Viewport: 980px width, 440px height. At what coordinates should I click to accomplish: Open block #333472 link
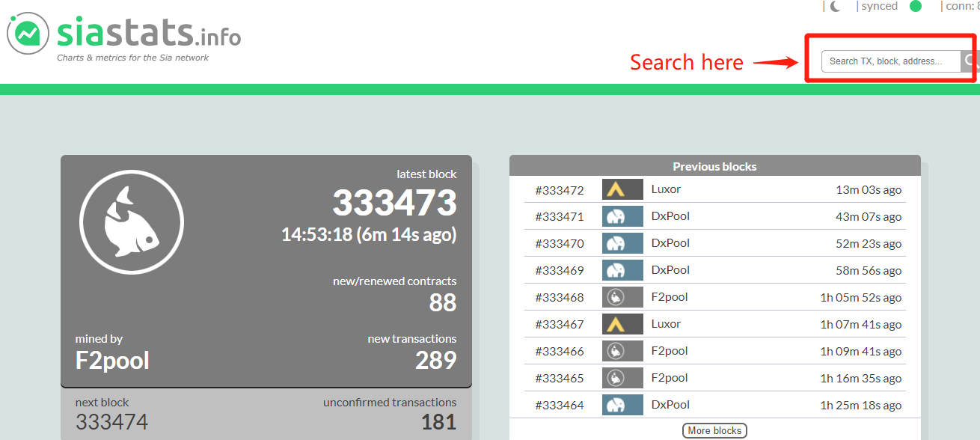coord(559,190)
